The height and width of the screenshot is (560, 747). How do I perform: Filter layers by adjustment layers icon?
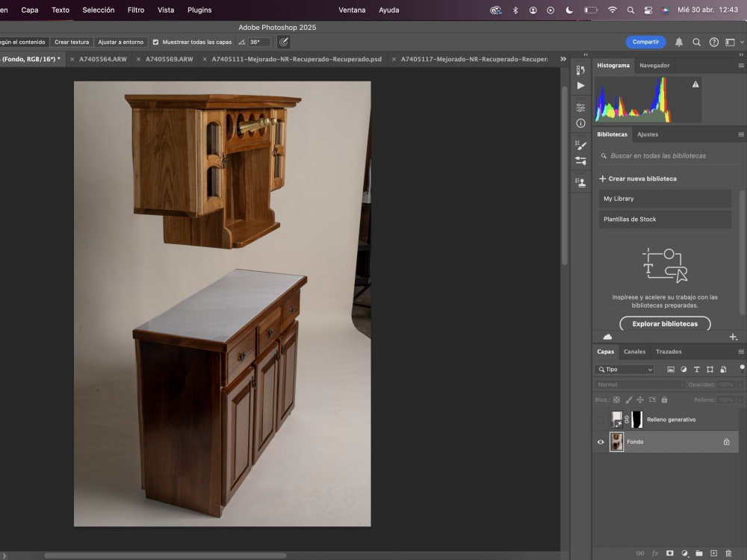pos(684,369)
